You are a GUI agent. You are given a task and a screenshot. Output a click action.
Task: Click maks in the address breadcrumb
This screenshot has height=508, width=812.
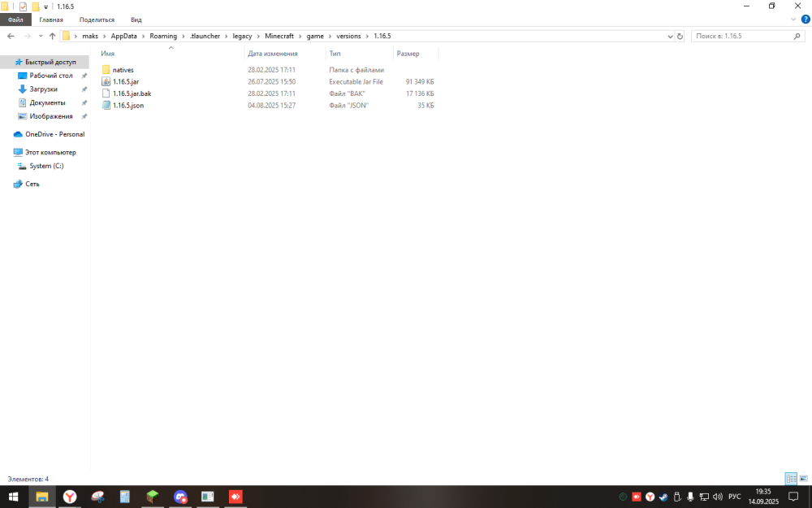point(90,37)
